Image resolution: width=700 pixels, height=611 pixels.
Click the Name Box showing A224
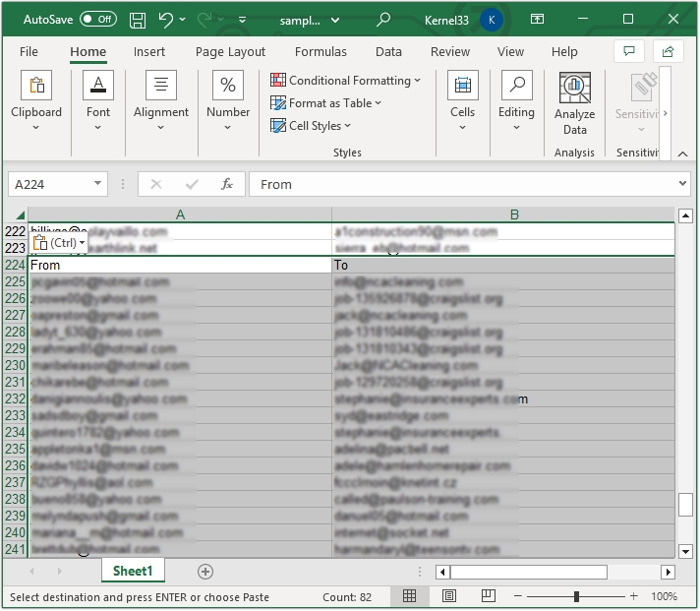tap(50, 184)
